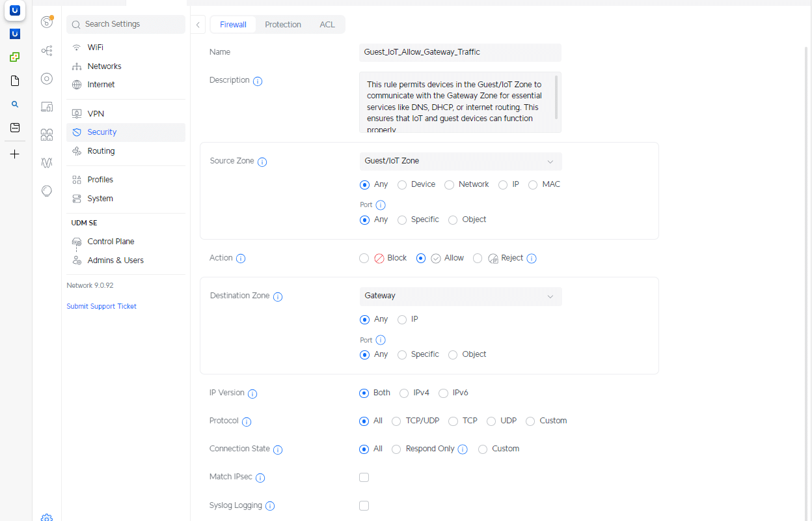Show info tooltip for IP Version
812x521 pixels.
pos(252,394)
